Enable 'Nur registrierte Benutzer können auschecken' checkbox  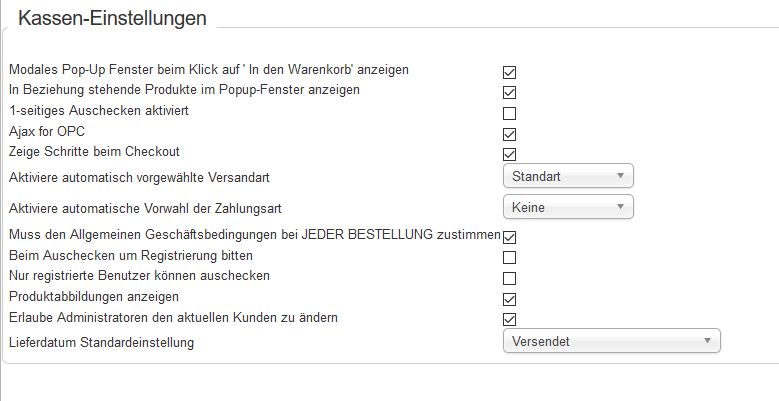pyautogui.click(x=509, y=278)
